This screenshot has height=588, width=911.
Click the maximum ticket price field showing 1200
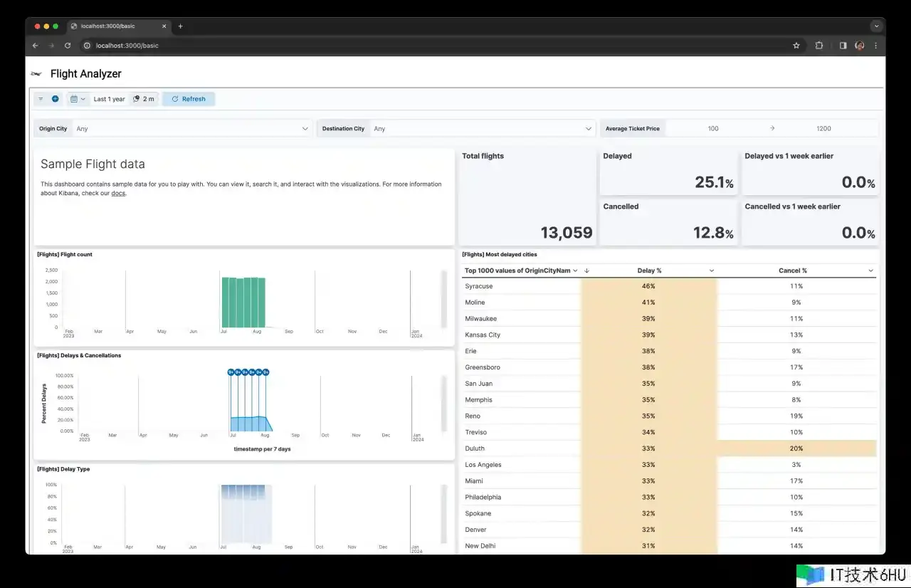tap(823, 129)
